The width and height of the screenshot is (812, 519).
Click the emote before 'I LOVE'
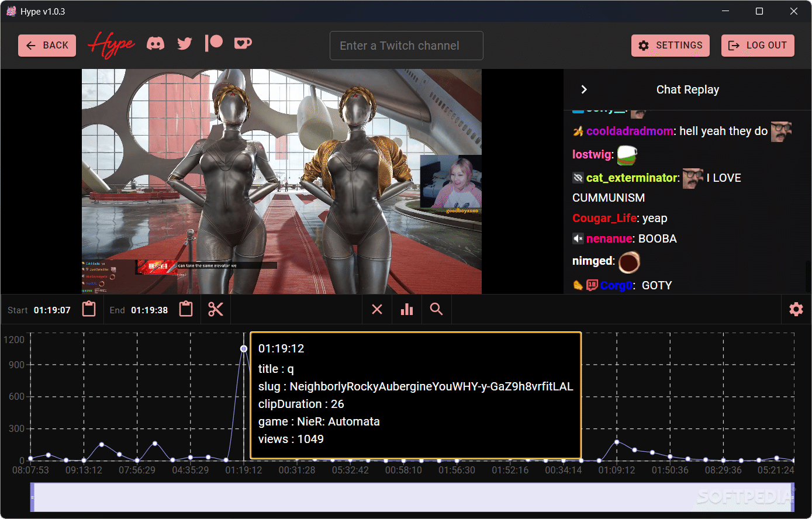693,178
